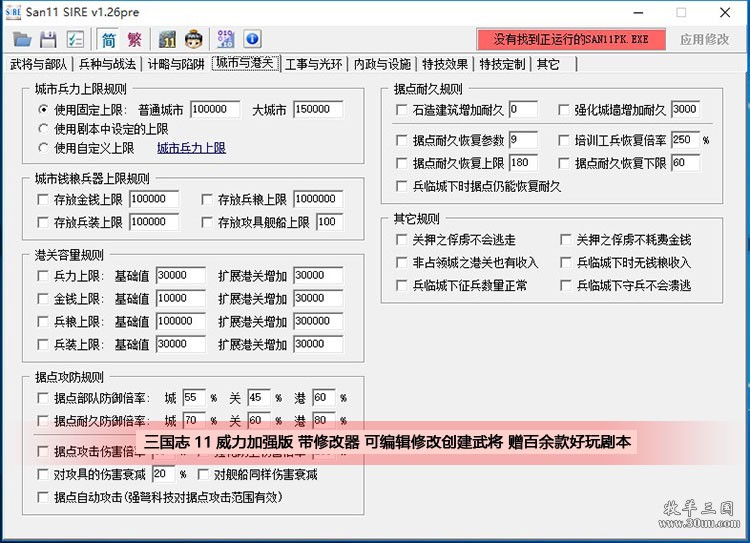Open file with the folder icon
The width and height of the screenshot is (750, 543).
coord(22,39)
